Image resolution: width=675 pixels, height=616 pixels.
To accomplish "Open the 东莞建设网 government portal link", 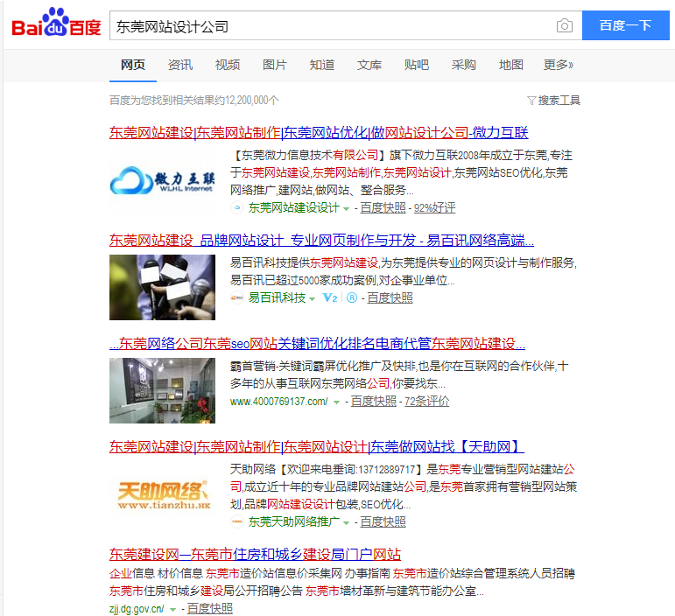I will [256, 555].
